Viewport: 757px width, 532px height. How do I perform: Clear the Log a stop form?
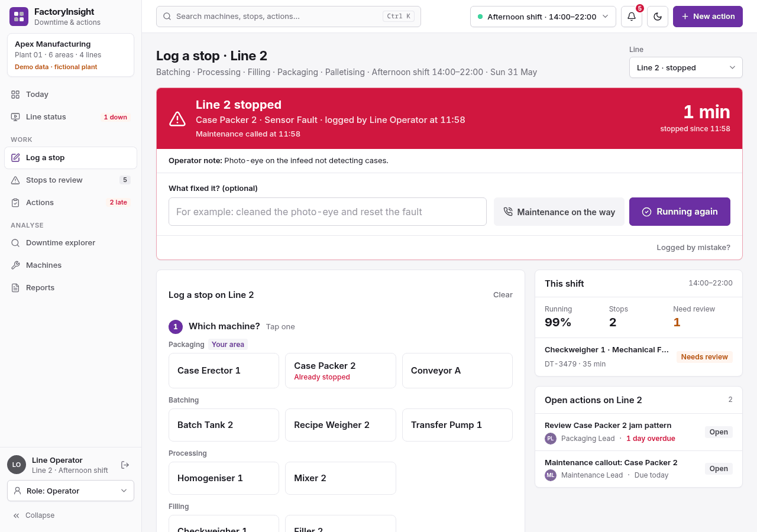503,295
